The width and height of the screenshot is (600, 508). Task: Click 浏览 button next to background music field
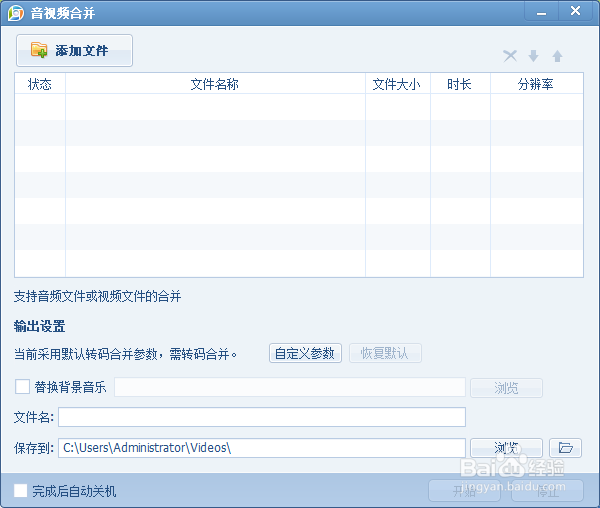pos(506,388)
